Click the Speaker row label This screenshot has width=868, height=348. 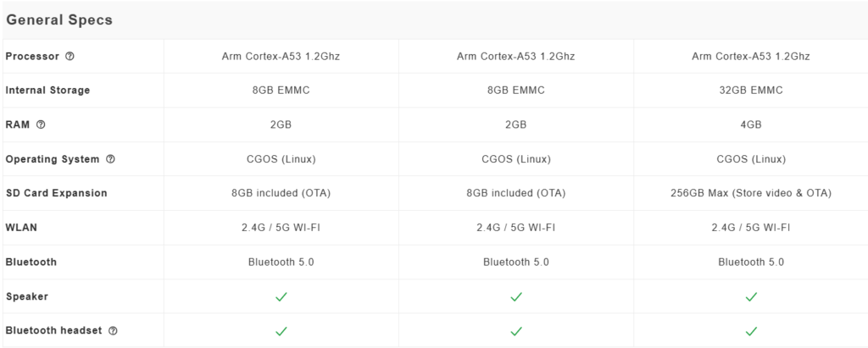27,297
